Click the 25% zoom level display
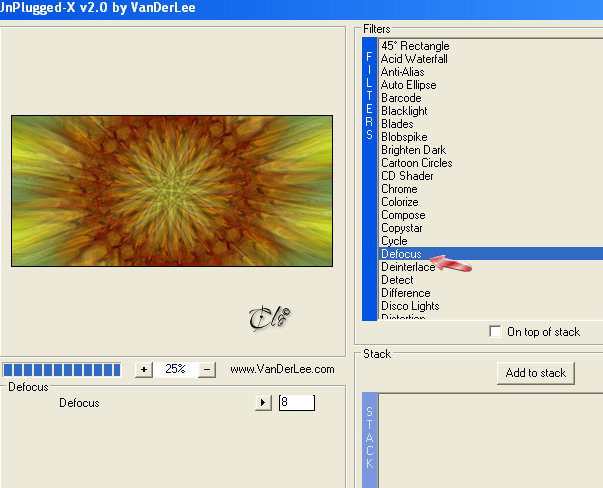The height and width of the screenshot is (488, 603). (175, 369)
